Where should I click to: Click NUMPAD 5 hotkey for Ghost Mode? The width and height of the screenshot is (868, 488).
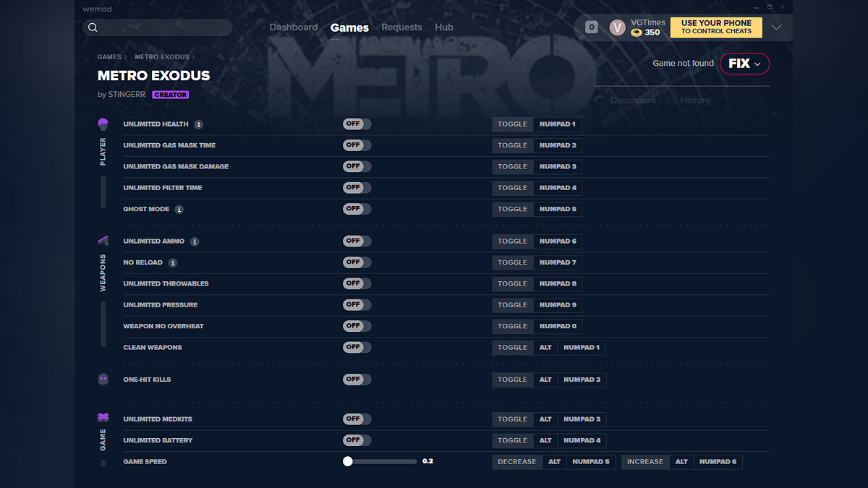tap(558, 209)
